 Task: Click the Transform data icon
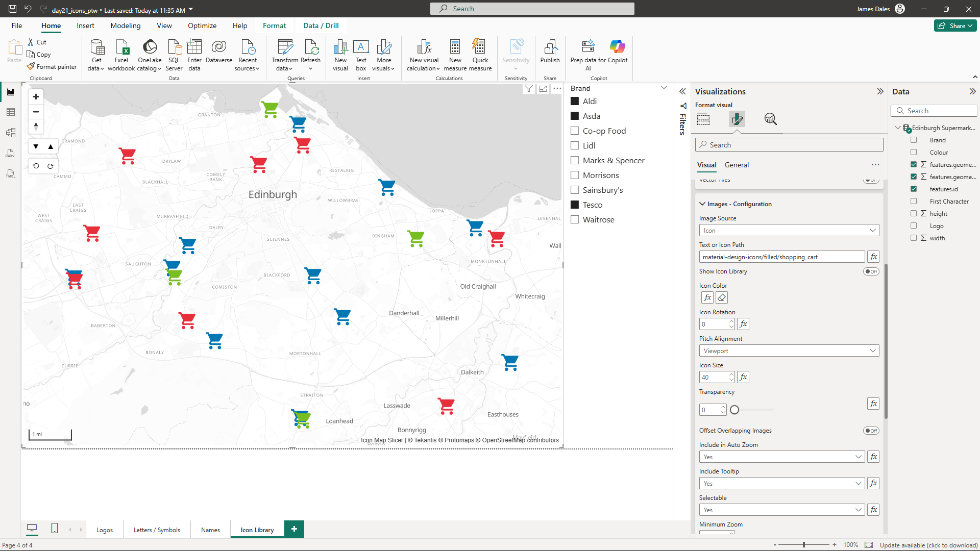coord(285,47)
